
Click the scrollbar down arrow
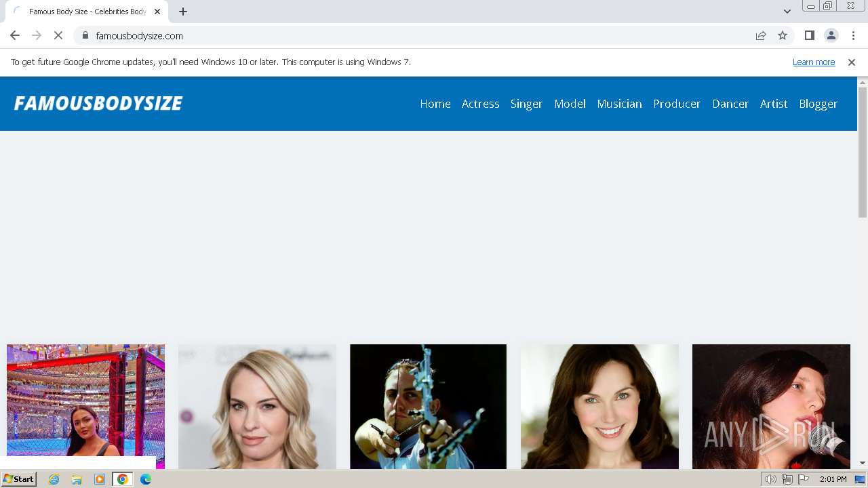pyautogui.click(x=863, y=463)
